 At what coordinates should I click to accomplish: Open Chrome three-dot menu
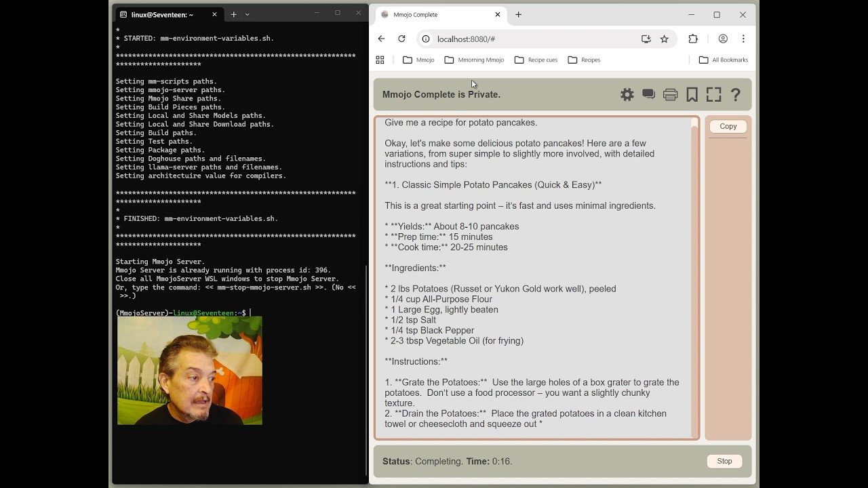(x=743, y=39)
